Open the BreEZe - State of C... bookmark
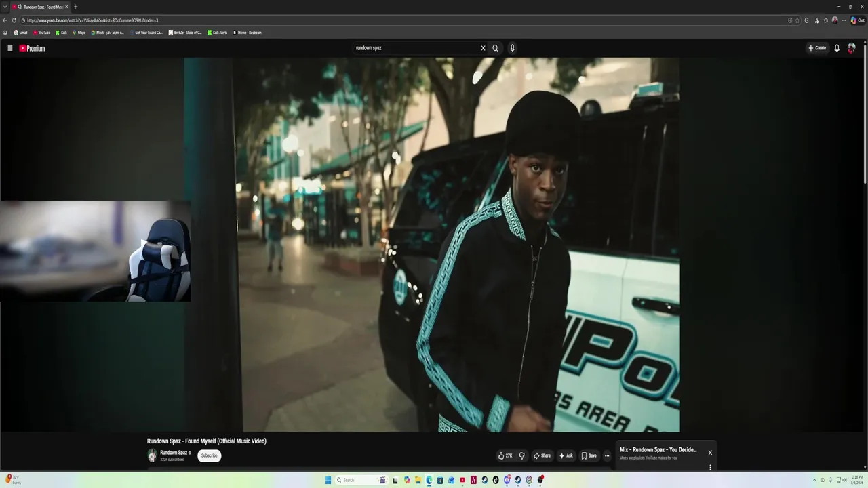 [186, 33]
